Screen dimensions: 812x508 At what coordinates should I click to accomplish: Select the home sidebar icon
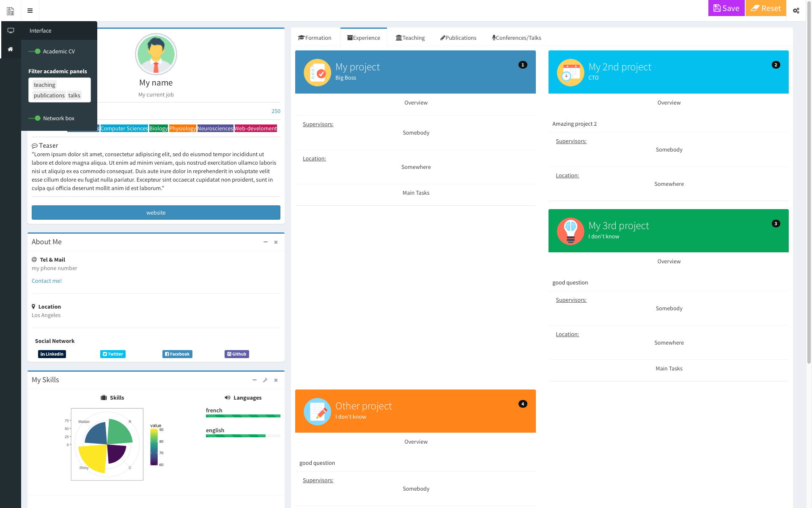tap(11, 49)
